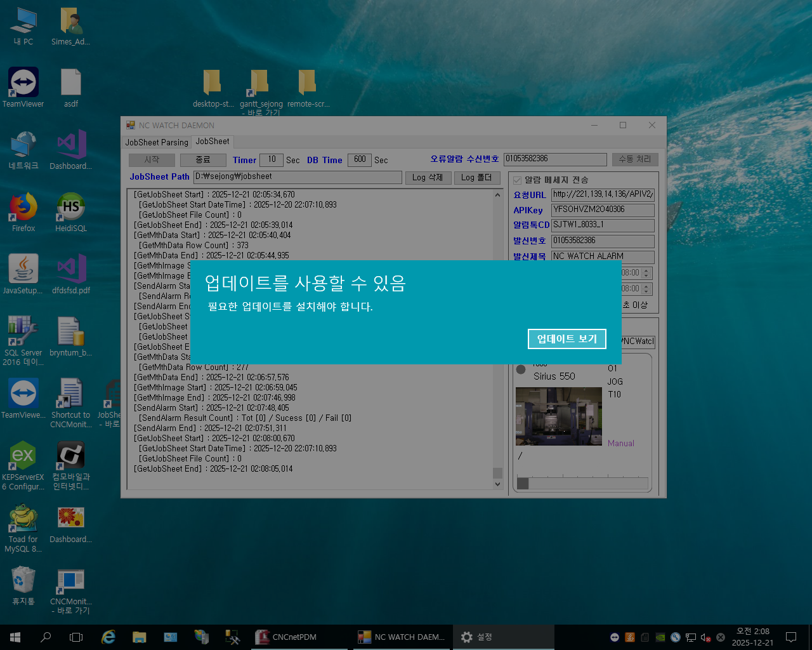This screenshot has height=650, width=812.
Task: Launch Firefox from the desktop
Action: click(x=23, y=208)
